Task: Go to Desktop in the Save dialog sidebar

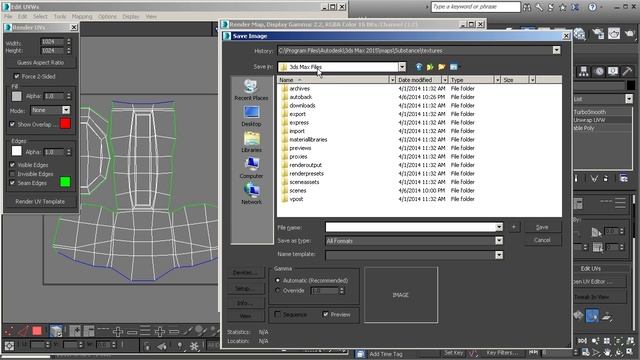Action: click(251, 116)
